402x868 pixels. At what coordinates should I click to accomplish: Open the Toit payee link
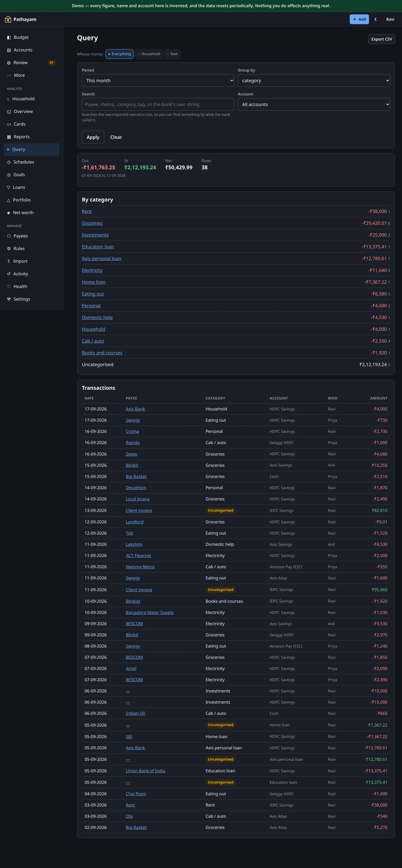point(129,533)
